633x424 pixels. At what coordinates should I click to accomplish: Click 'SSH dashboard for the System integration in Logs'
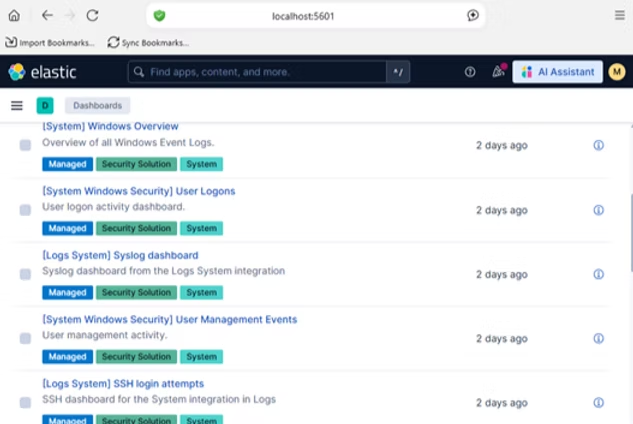click(159, 399)
